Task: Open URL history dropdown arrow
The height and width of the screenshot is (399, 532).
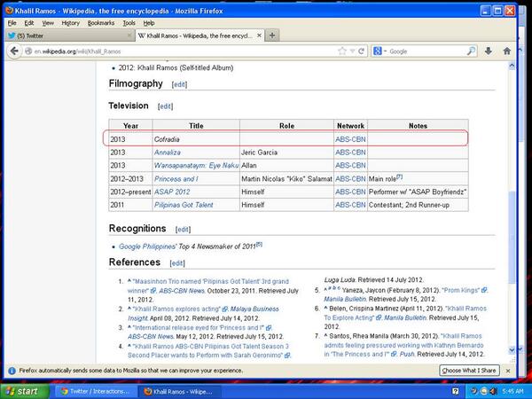Action: (x=352, y=51)
